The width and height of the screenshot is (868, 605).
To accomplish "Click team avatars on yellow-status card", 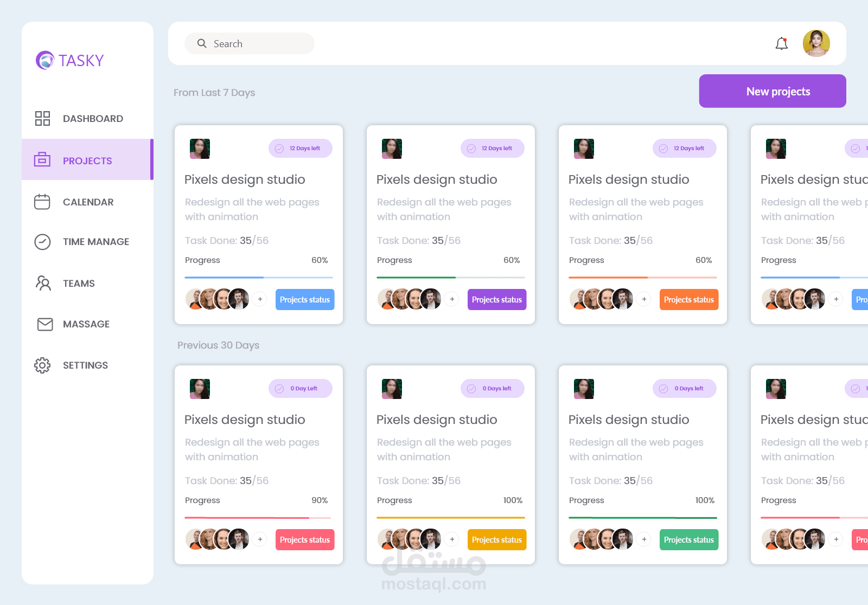I will click(410, 539).
